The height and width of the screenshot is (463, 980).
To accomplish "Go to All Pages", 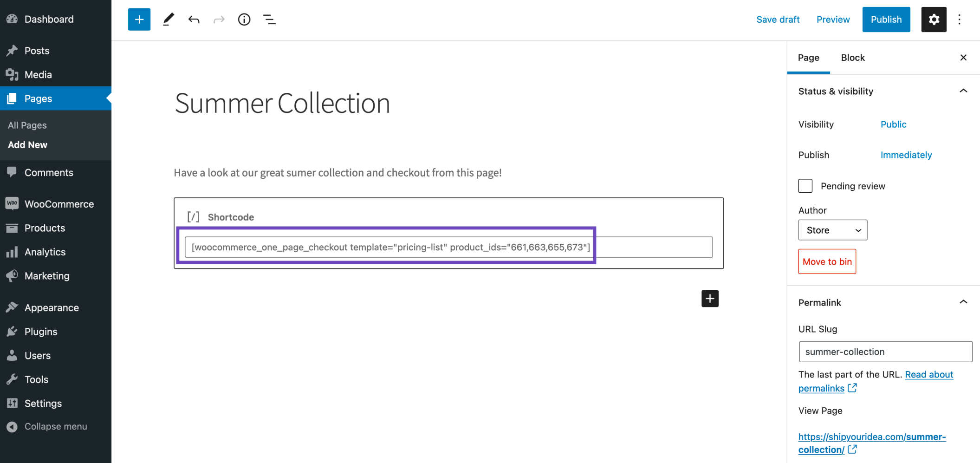I will [x=27, y=125].
